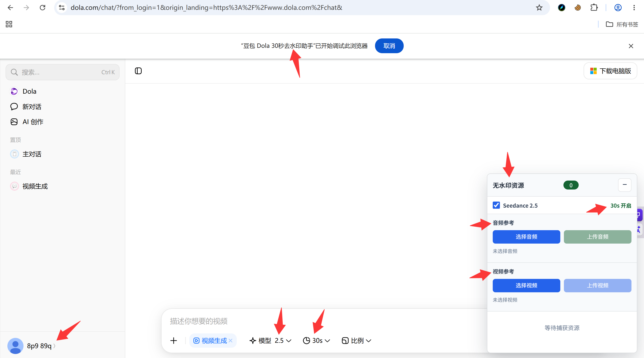Bookmark this page with the star icon
Image resolution: width=644 pixels, height=358 pixels.
tap(539, 8)
